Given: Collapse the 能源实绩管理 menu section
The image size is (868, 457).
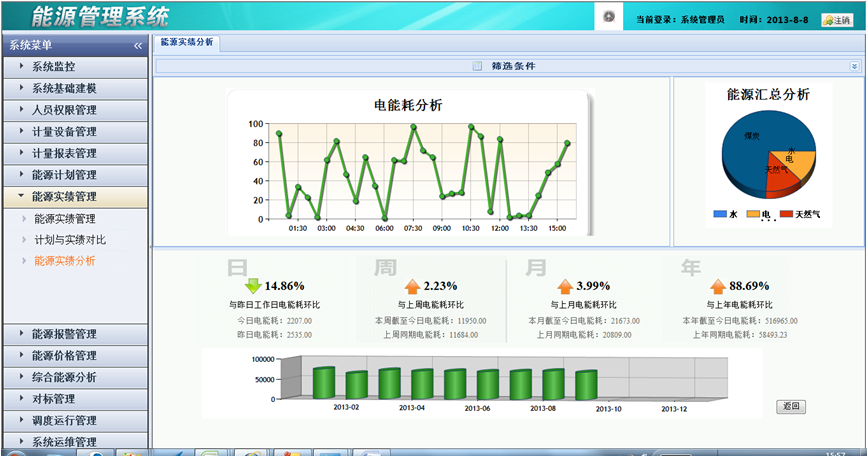Looking at the screenshot, I should point(75,197).
